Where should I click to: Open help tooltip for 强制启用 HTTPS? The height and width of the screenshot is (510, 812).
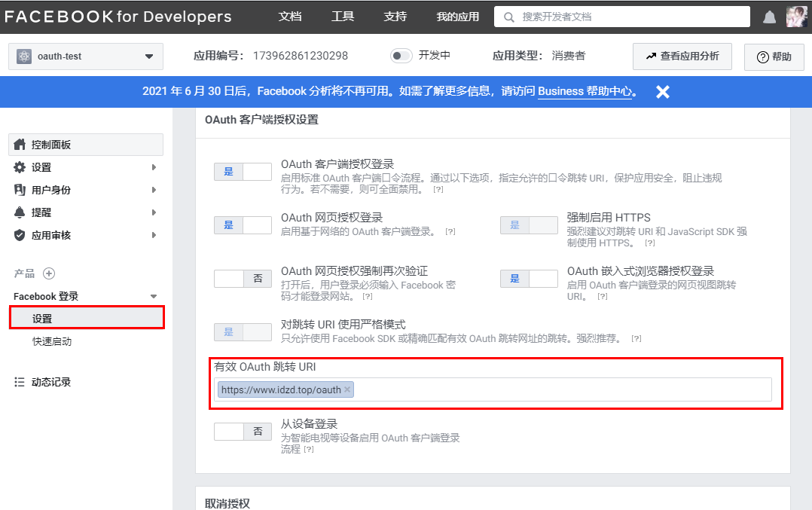(650, 243)
